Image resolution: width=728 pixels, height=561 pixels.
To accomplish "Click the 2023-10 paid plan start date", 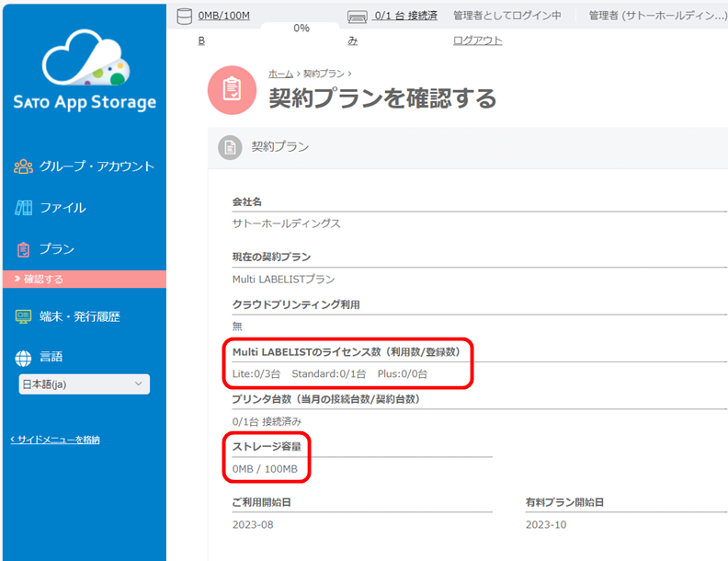I will pyautogui.click(x=546, y=525).
